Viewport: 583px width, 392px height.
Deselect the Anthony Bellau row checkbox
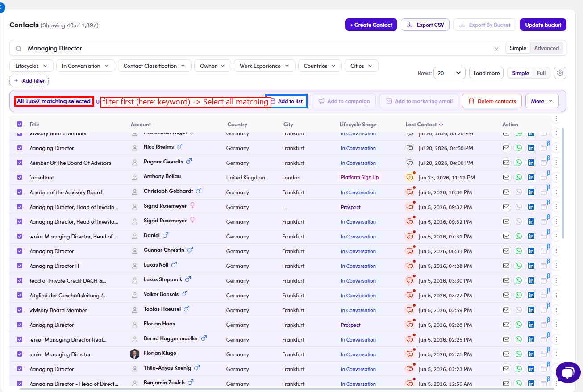pos(20,177)
